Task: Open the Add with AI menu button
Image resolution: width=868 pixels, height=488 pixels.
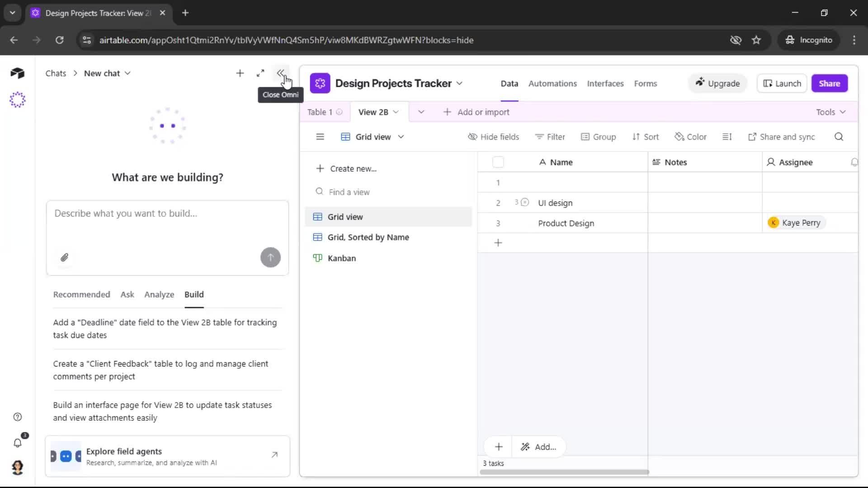Action: pos(538,447)
